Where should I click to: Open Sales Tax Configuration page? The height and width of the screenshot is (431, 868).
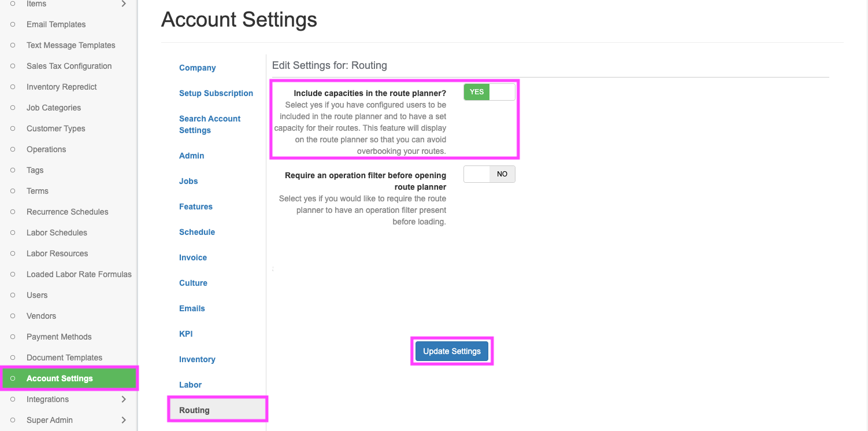[x=69, y=66]
